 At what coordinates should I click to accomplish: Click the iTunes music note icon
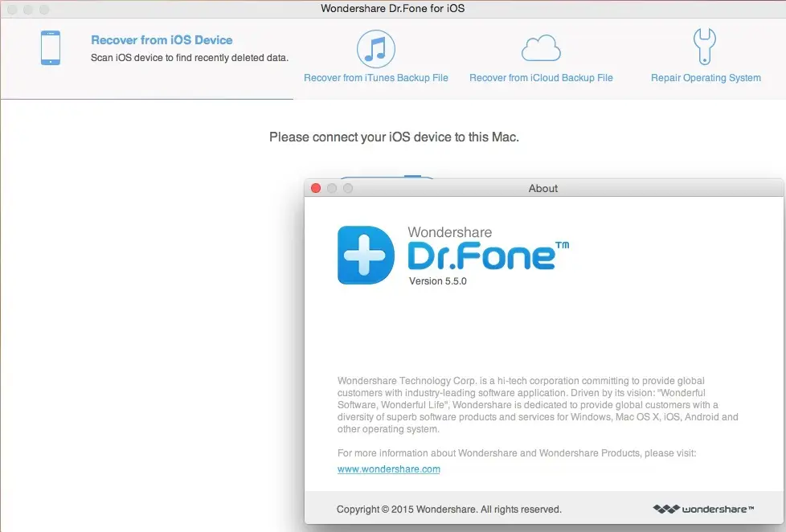376,49
